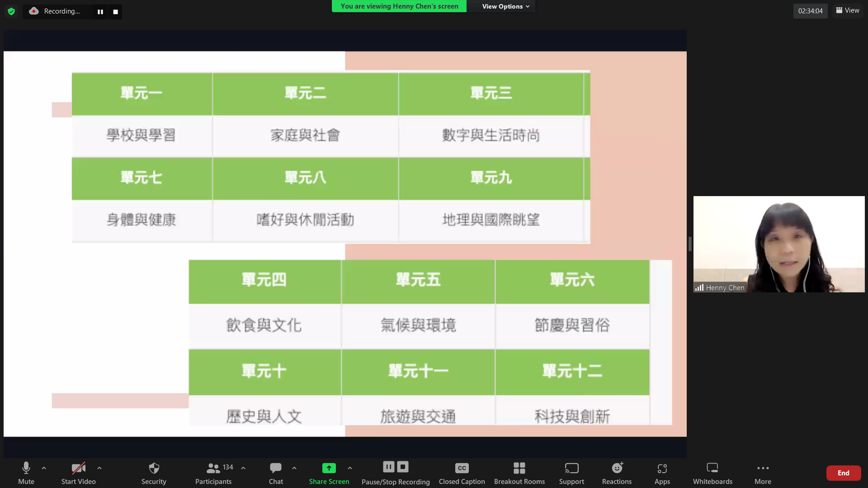The width and height of the screenshot is (868, 488).
Task: Open the Chat window
Action: [x=275, y=472]
